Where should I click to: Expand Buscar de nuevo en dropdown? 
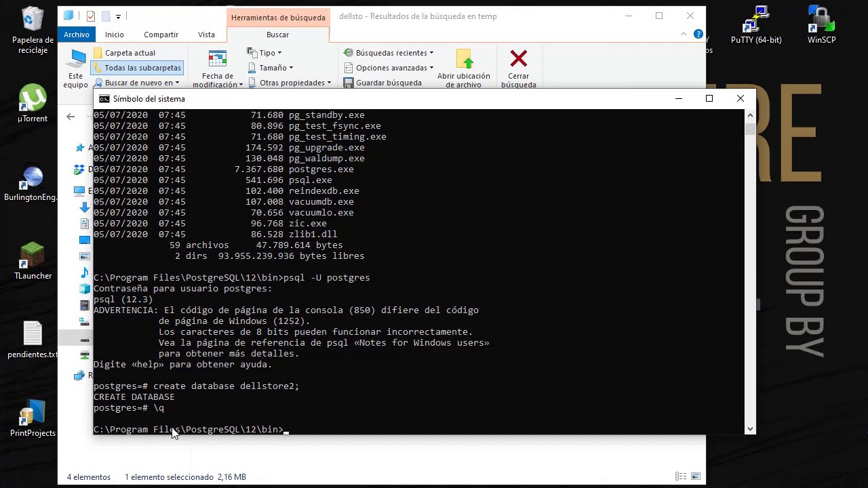pyautogui.click(x=137, y=83)
